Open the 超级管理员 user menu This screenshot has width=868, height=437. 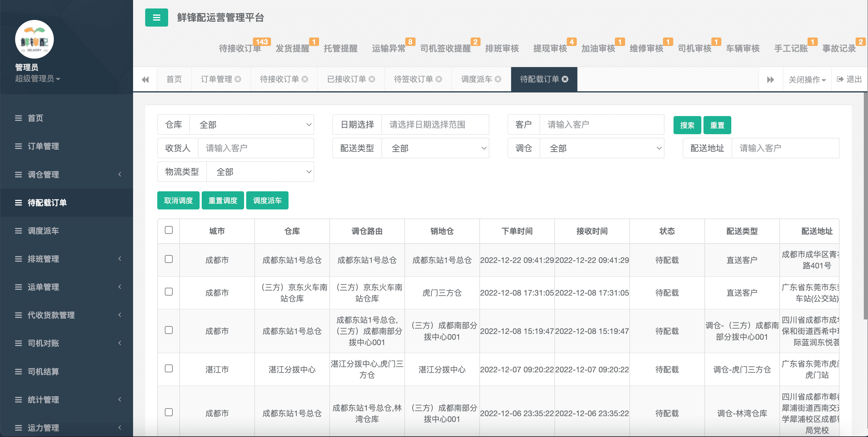click(x=38, y=79)
